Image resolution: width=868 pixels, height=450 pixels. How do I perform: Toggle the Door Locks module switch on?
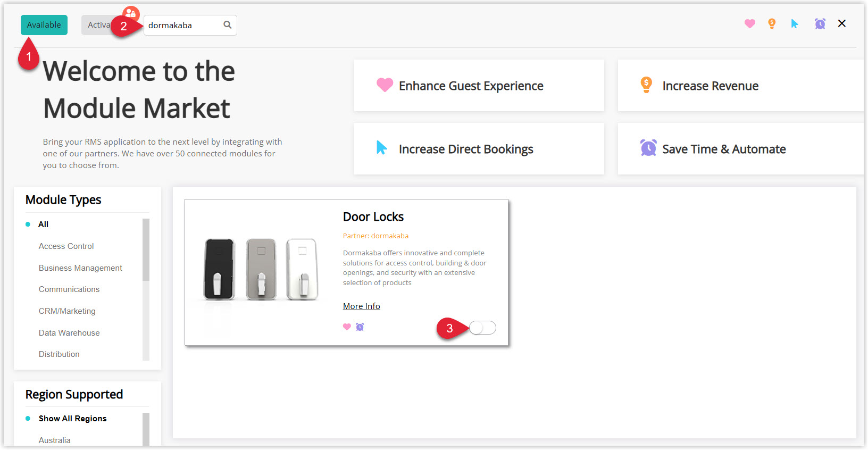[482, 328]
